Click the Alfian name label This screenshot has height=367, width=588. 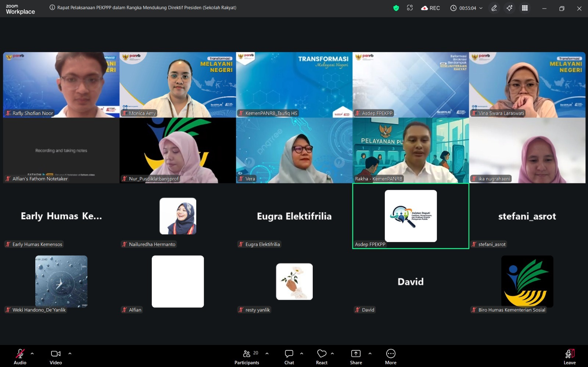pos(132,310)
